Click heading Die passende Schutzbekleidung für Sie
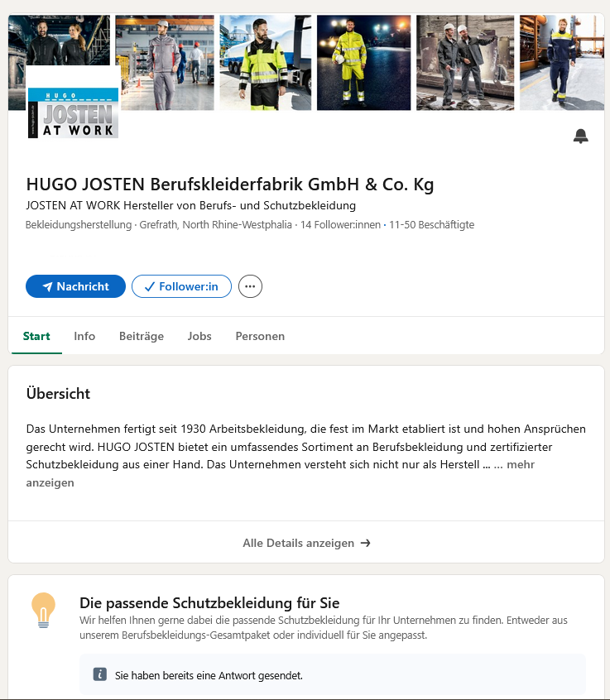The image size is (610, 700). (x=209, y=603)
